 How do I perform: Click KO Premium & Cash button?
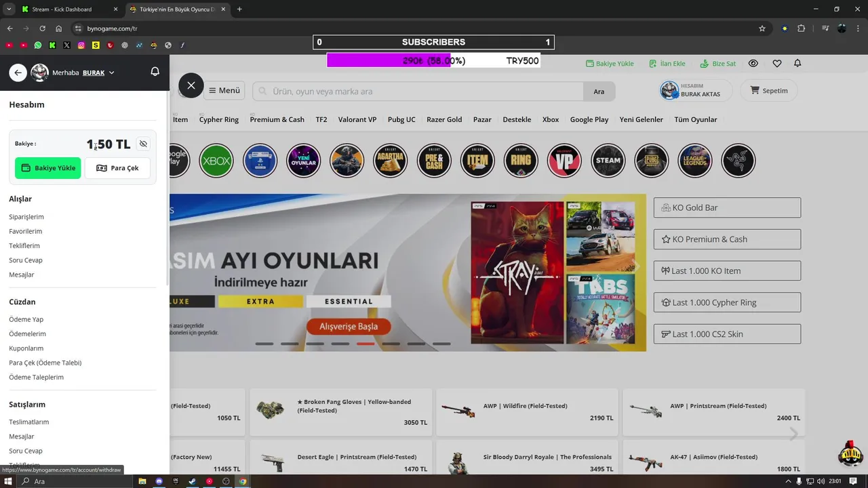[x=727, y=239]
